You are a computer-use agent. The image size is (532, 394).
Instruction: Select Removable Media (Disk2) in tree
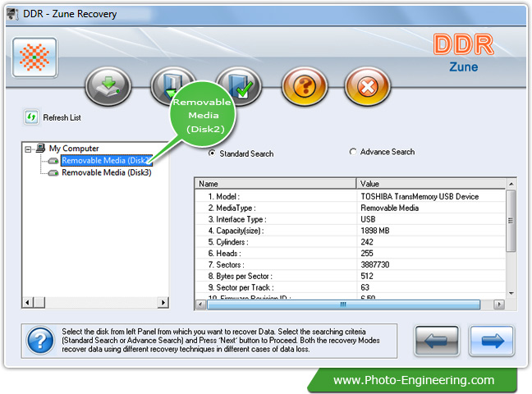point(107,161)
